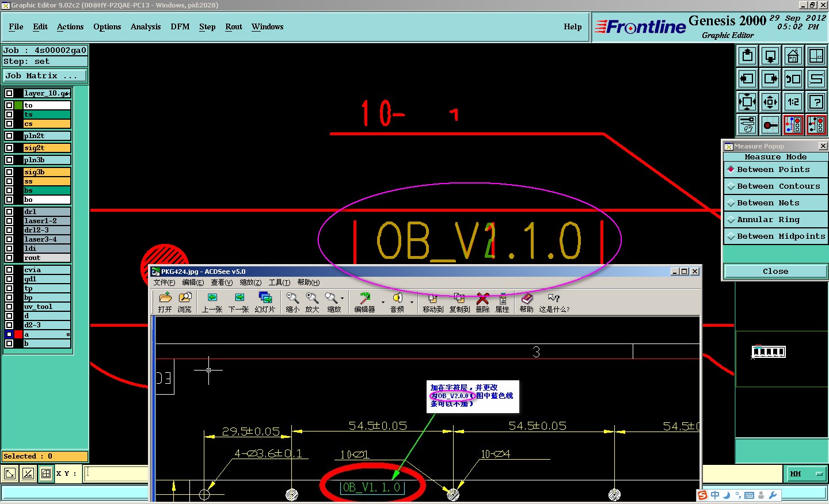Screen dimensions: 829x504
Task: Click the board overview thumbnail
Action: [x=769, y=352]
